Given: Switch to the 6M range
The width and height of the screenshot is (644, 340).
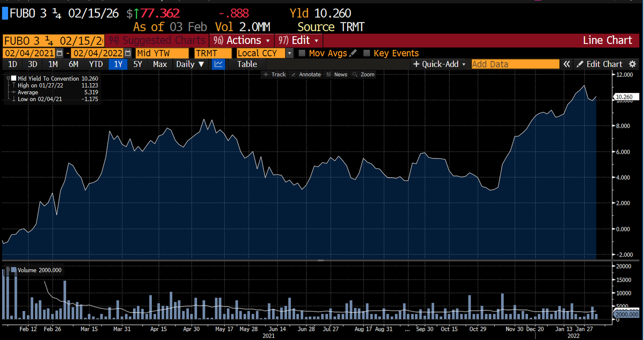Looking at the screenshot, I should tap(74, 64).
